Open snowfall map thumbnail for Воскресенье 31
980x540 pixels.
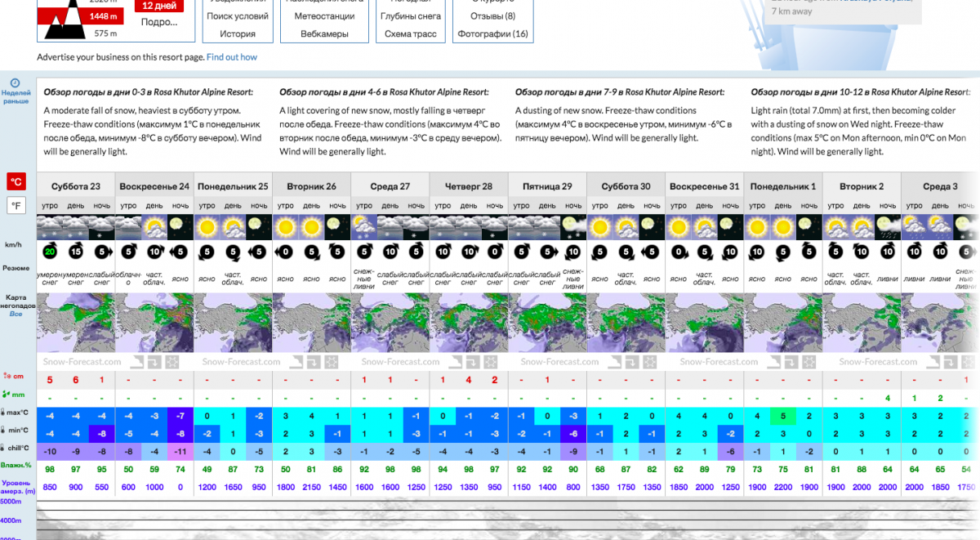705,323
